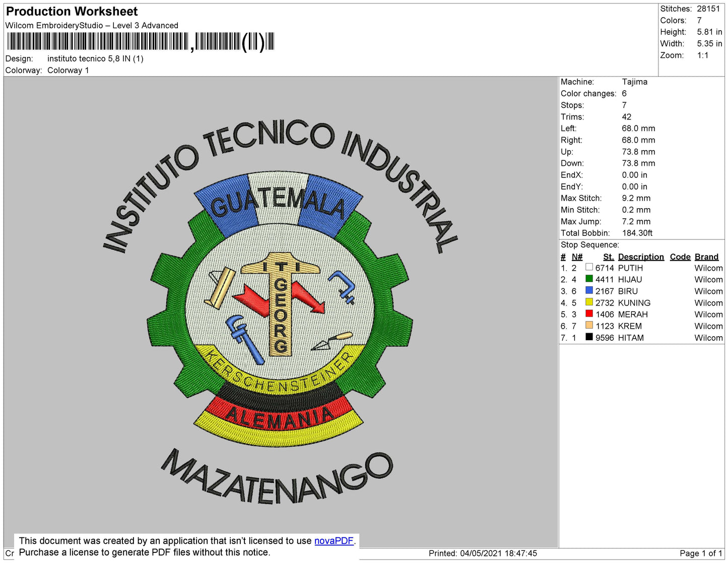Select the HITAM row description

click(631, 337)
